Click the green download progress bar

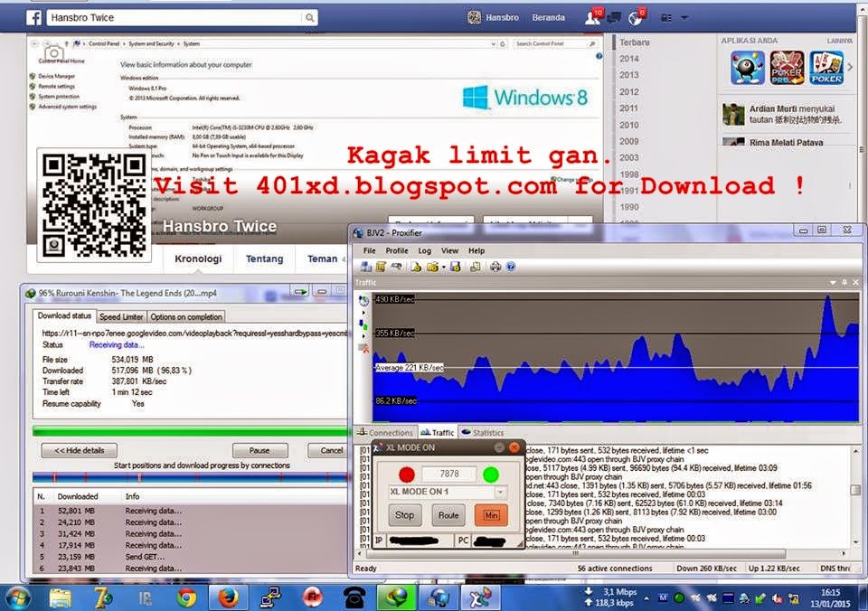pyautogui.click(x=190, y=431)
